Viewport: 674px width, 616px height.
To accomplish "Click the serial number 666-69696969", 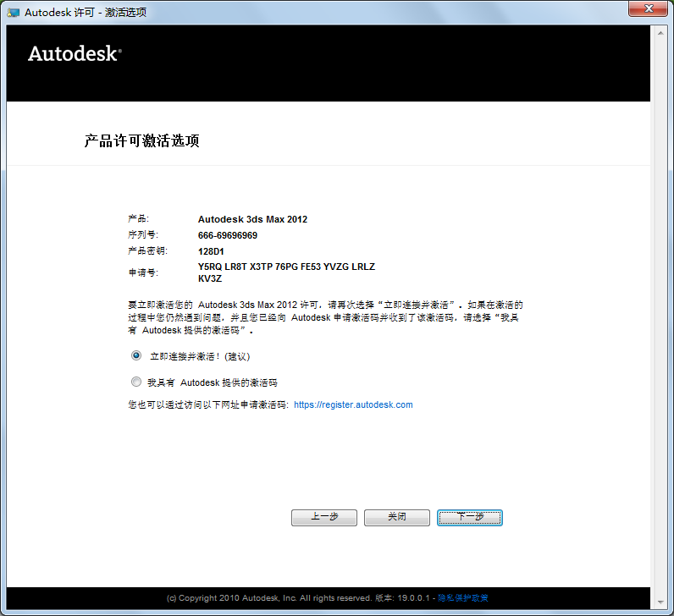I will point(228,235).
